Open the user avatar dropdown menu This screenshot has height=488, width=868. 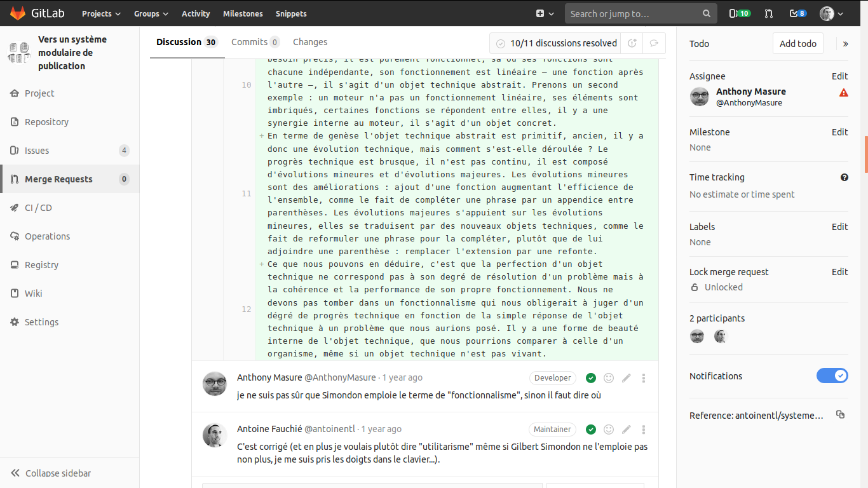(x=831, y=13)
